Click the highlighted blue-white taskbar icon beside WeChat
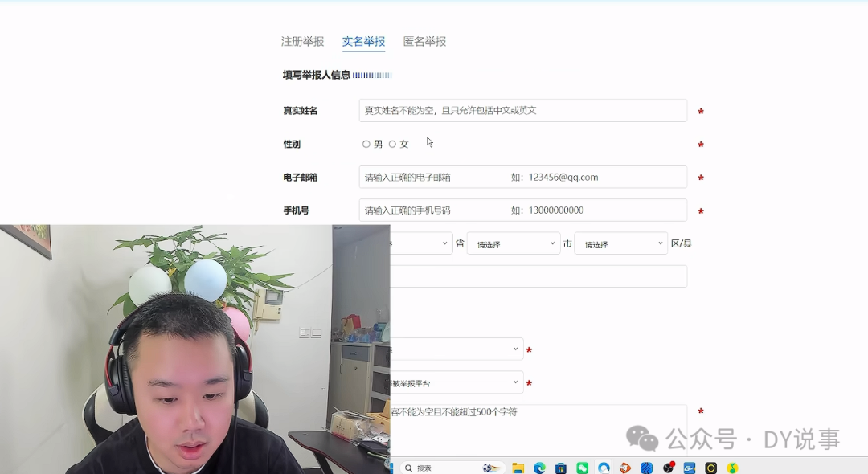The image size is (868, 474). 604,468
